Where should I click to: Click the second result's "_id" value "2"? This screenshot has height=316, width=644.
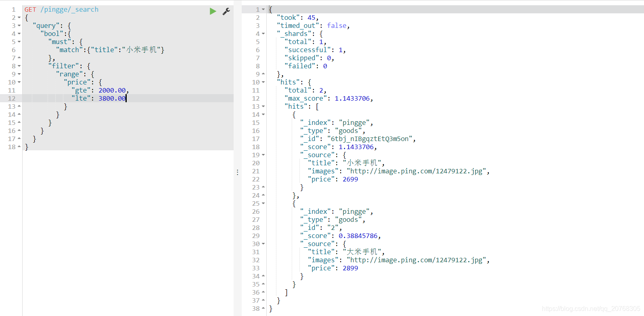[x=333, y=228]
